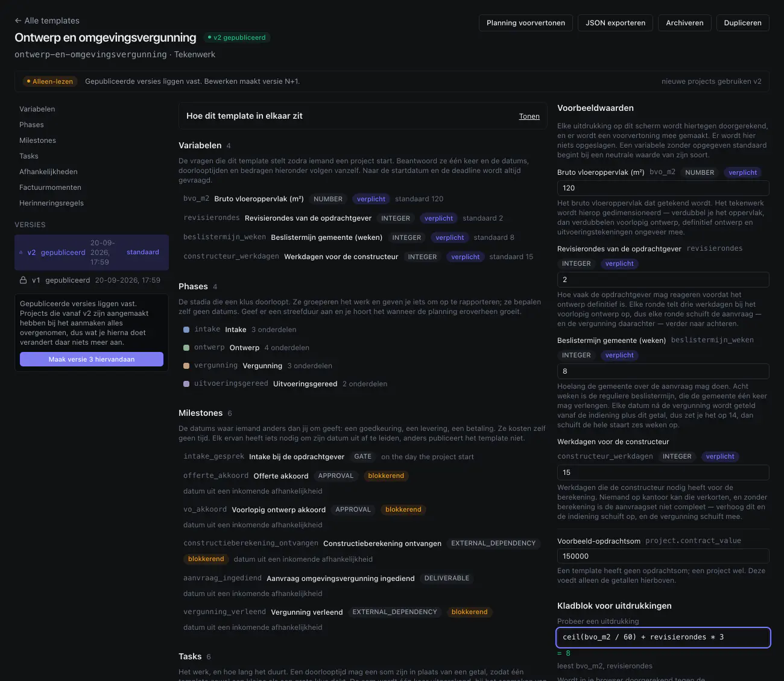Click the Vergunning verleend milestone name
784x681 pixels.
point(307,612)
